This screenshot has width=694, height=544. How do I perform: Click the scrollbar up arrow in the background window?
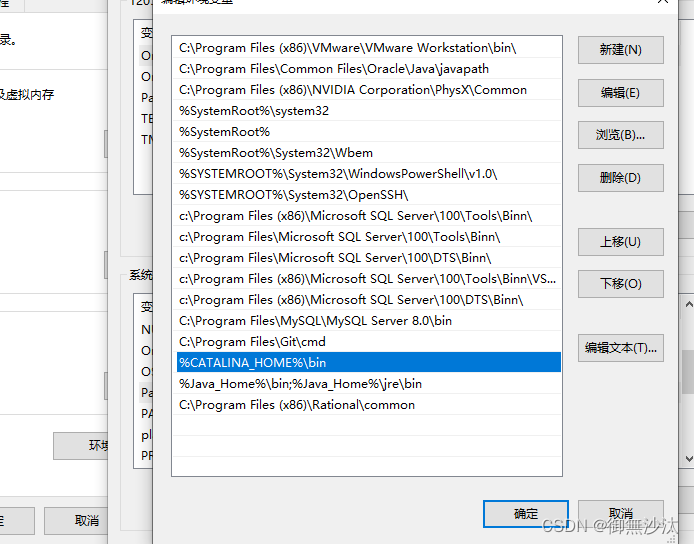click(x=688, y=304)
